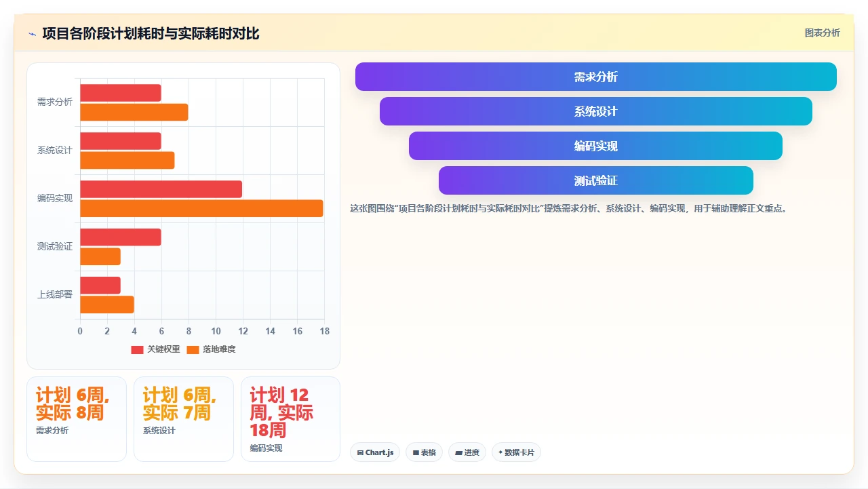
Task: Click the orange 测试验证 bar in chart
Action: [100, 256]
